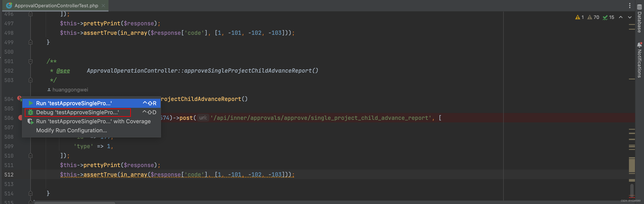Image resolution: width=644 pixels, height=204 pixels.
Task: Toggle fold marker at line 510
Action: tap(31, 156)
